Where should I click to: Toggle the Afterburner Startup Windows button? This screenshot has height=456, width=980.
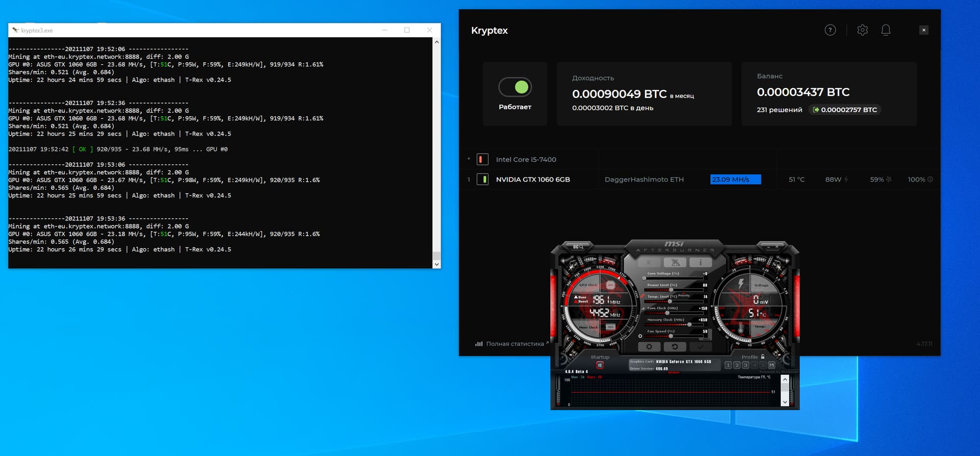[600, 365]
